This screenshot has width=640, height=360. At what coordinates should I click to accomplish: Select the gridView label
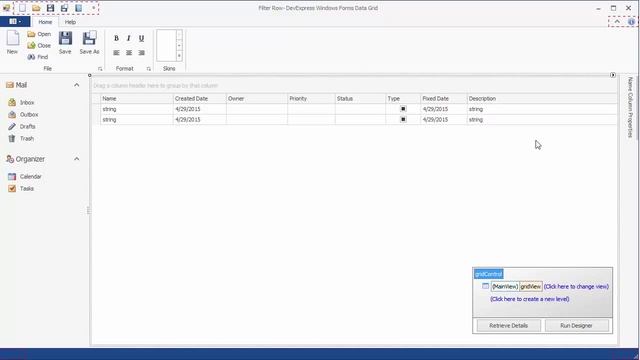531,287
